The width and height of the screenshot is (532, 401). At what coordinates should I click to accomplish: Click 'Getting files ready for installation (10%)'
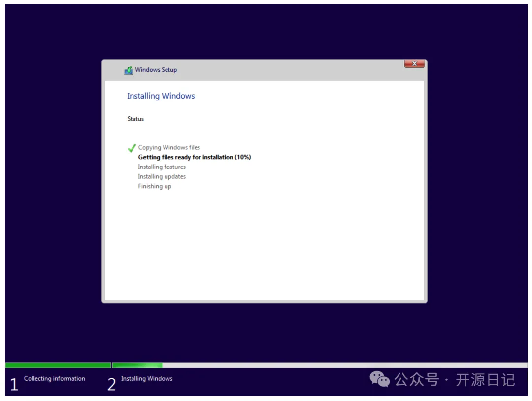(x=195, y=157)
